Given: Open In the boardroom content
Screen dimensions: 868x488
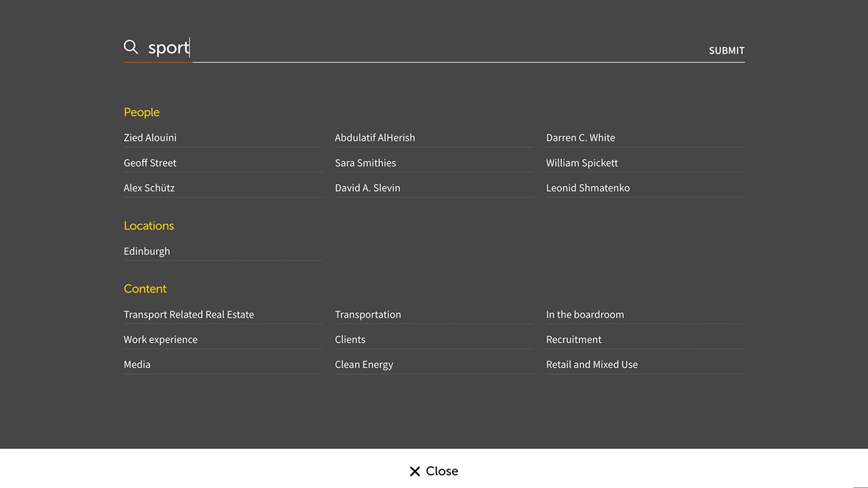Looking at the screenshot, I should pyautogui.click(x=585, y=314).
